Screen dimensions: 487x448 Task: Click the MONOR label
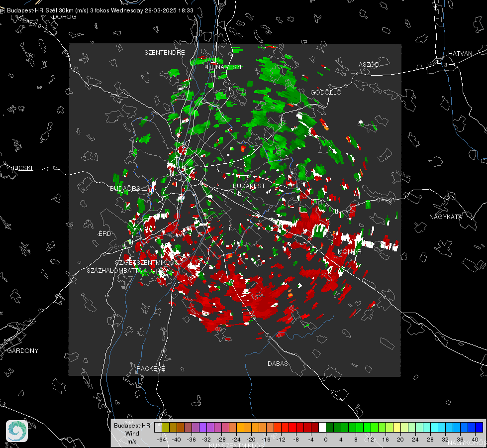click(349, 251)
